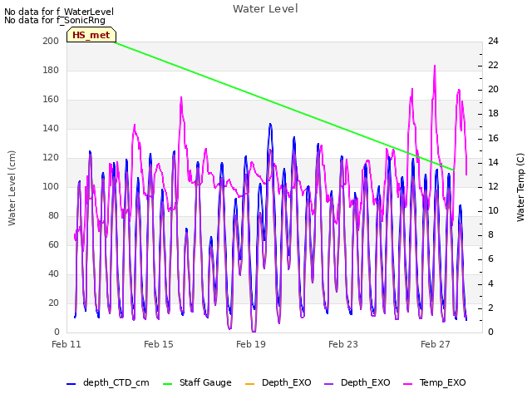532x399 pixels.
Task: Click the Feb 23 x-axis label
Action: [x=343, y=344]
